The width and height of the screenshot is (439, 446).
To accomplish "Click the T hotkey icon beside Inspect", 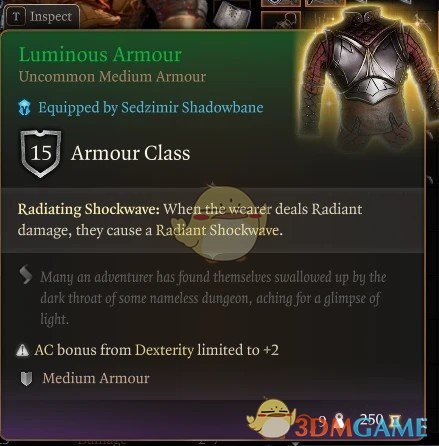I will [x=16, y=17].
